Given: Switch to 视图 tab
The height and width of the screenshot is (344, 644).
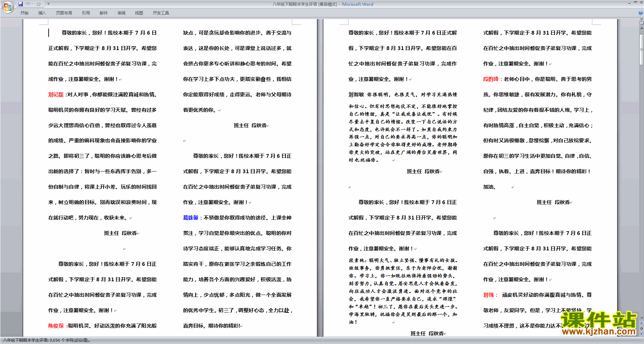Looking at the screenshot, I should click(x=139, y=13).
